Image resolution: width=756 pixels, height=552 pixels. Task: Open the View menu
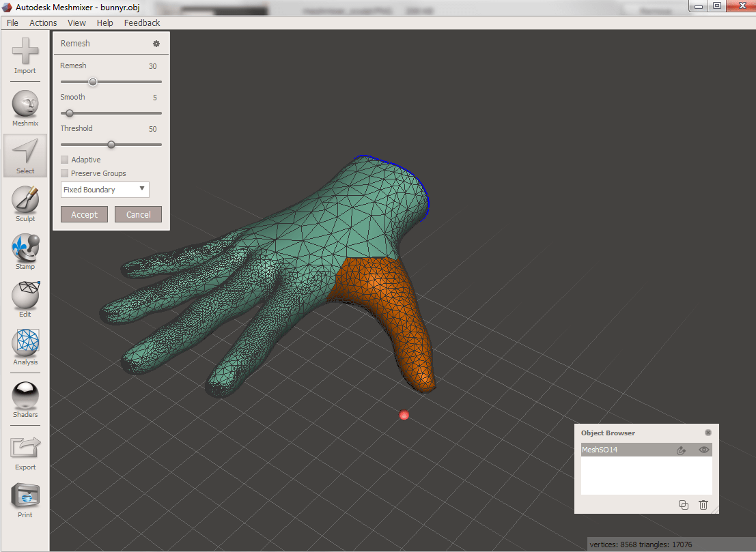(x=76, y=23)
